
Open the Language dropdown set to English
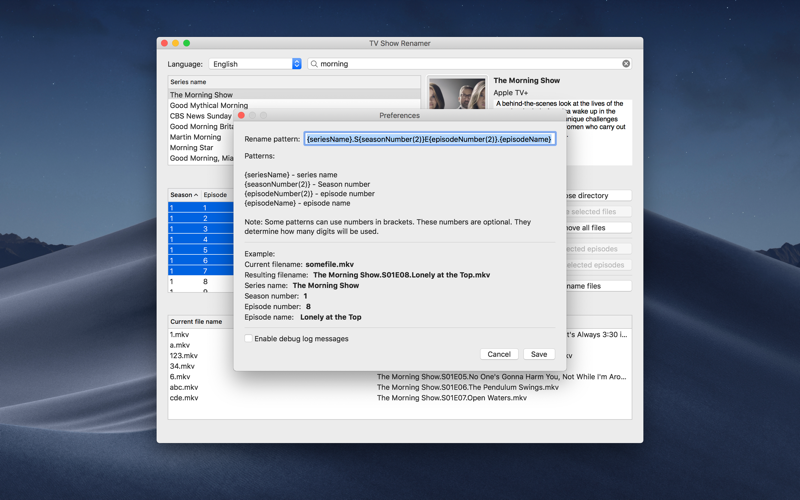[255, 64]
